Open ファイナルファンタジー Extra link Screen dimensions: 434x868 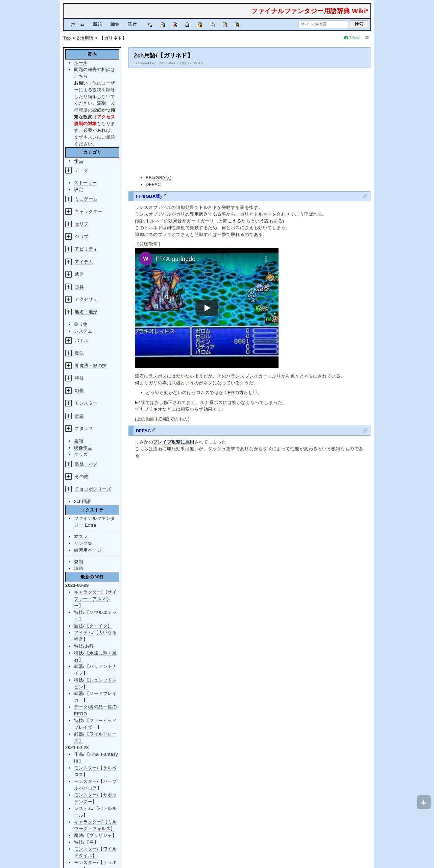pos(94,522)
